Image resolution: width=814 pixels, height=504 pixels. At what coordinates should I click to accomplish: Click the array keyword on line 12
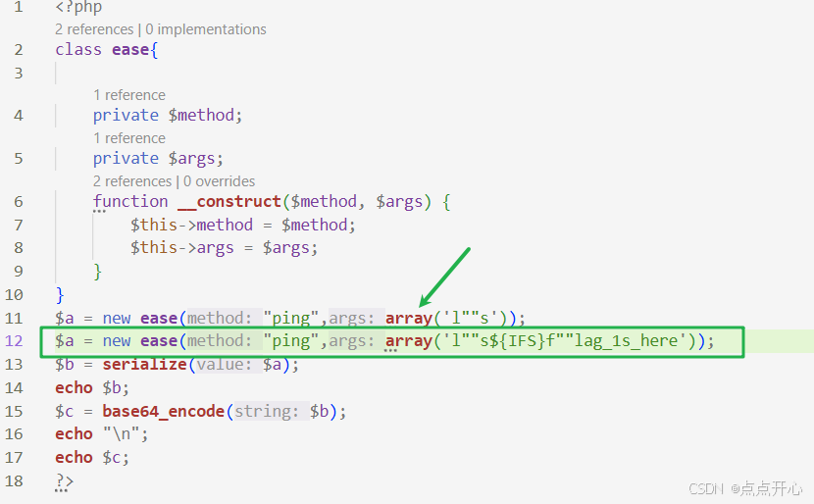click(x=409, y=342)
